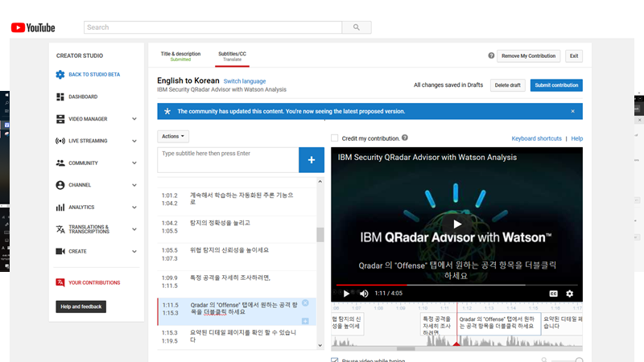Mute the video volume
The image size is (644, 362).
(x=364, y=294)
